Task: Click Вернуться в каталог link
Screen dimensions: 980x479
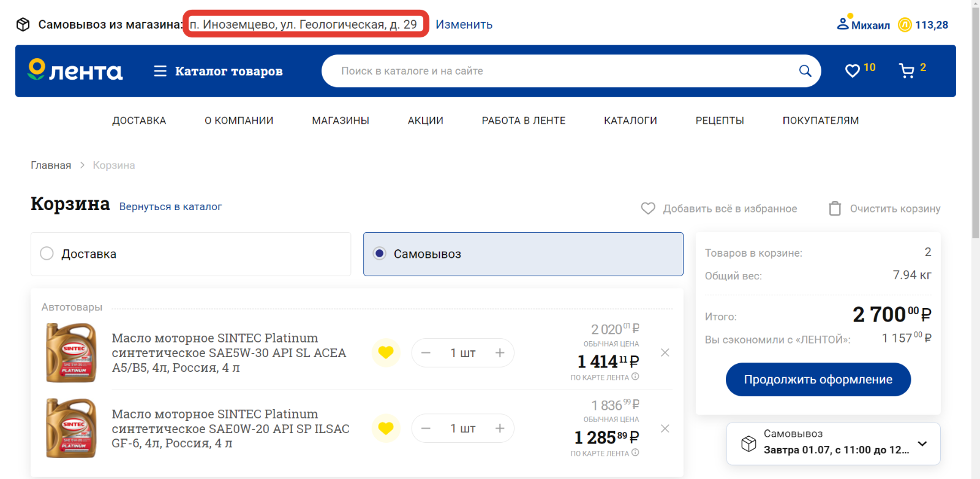Action: pos(170,206)
